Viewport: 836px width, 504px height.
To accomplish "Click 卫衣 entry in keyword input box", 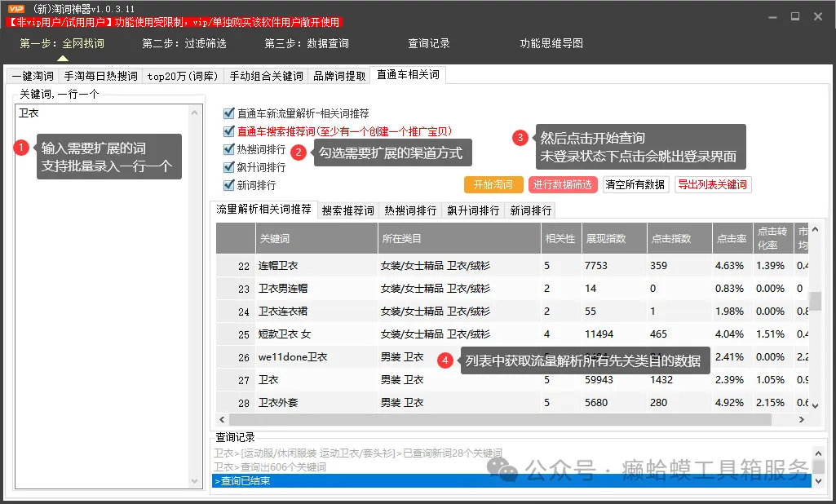I will 29,113.
